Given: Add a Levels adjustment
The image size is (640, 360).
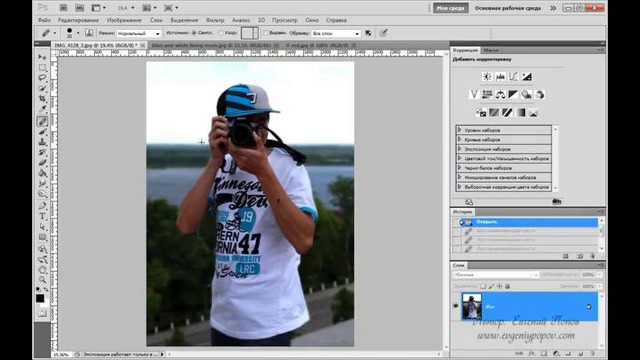Looking at the screenshot, I should tap(500, 76).
